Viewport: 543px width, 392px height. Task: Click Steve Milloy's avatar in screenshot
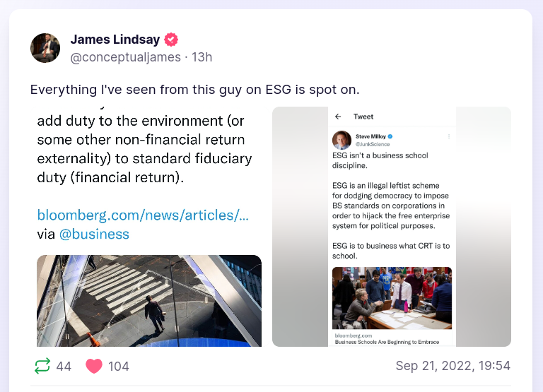(x=341, y=138)
